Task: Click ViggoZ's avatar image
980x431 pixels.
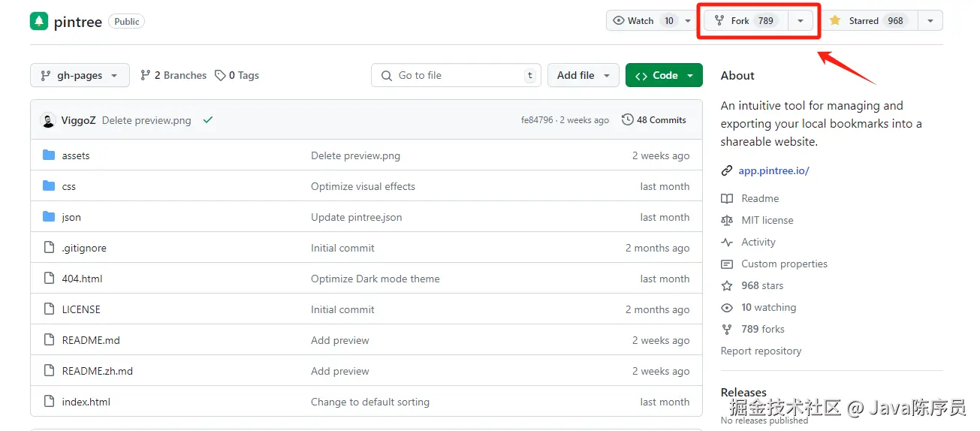Action: [48, 120]
